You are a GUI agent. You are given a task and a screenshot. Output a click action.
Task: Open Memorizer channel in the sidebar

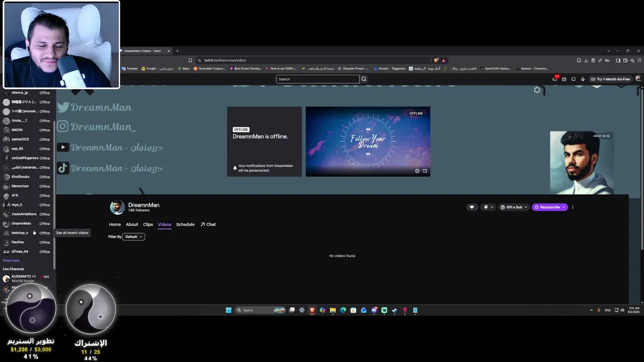click(x=27, y=186)
